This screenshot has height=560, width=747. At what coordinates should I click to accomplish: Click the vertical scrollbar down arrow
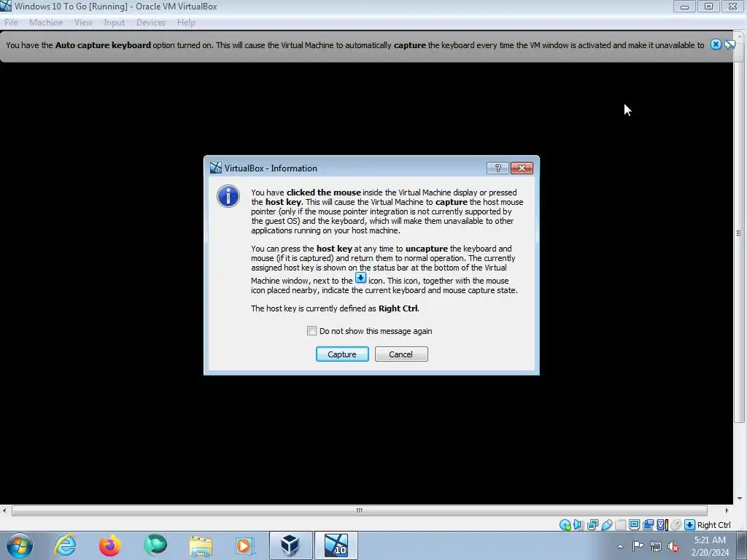point(740,499)
